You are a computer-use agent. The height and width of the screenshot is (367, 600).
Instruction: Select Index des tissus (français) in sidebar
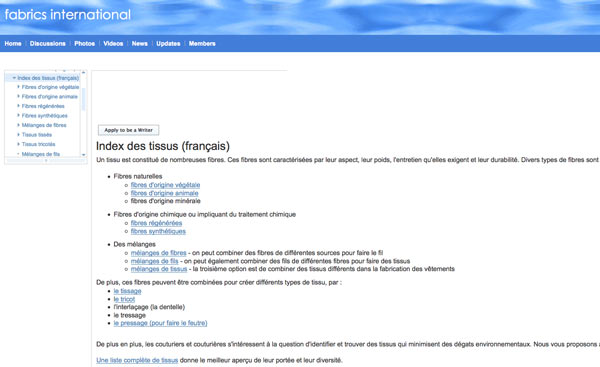pyautogui.click(x=48, y=78)
